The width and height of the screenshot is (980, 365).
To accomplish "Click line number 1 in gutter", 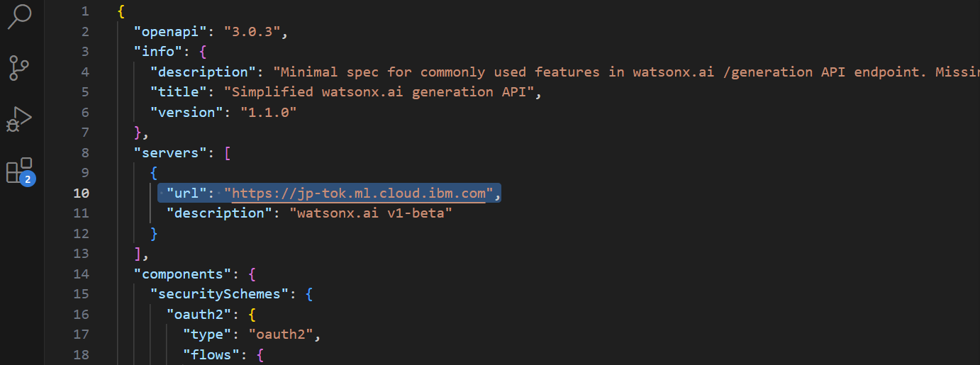I will coord(85,11).
